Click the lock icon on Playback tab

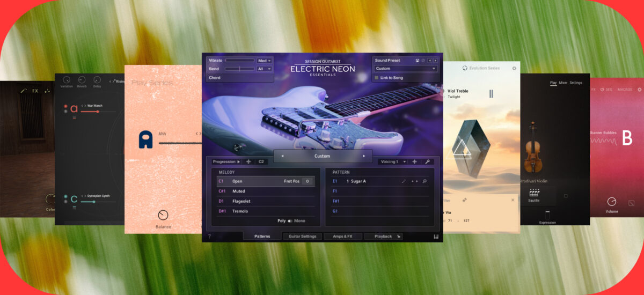[399, 236]
